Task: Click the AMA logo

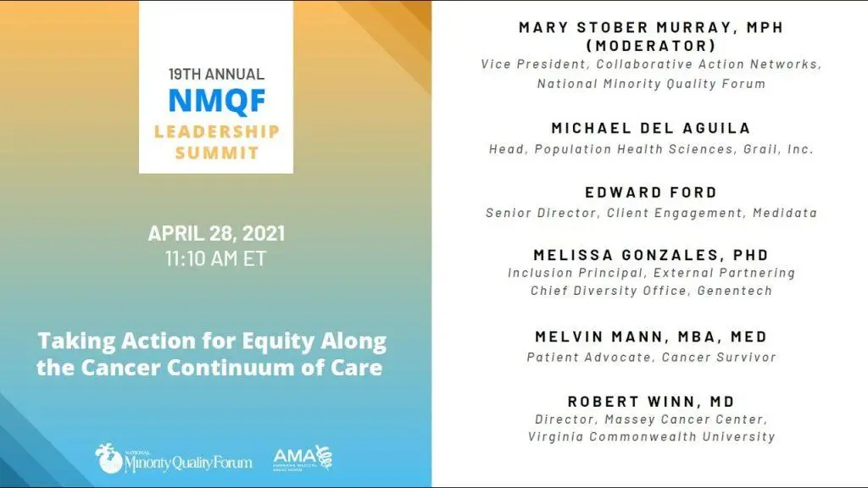Action: pyautogui.click(x=303, y=458)
